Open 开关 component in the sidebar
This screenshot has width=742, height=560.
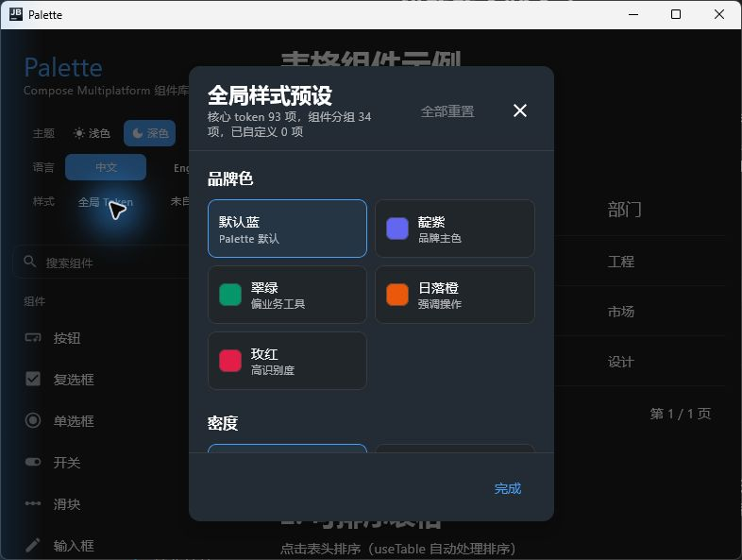point(67,462)
